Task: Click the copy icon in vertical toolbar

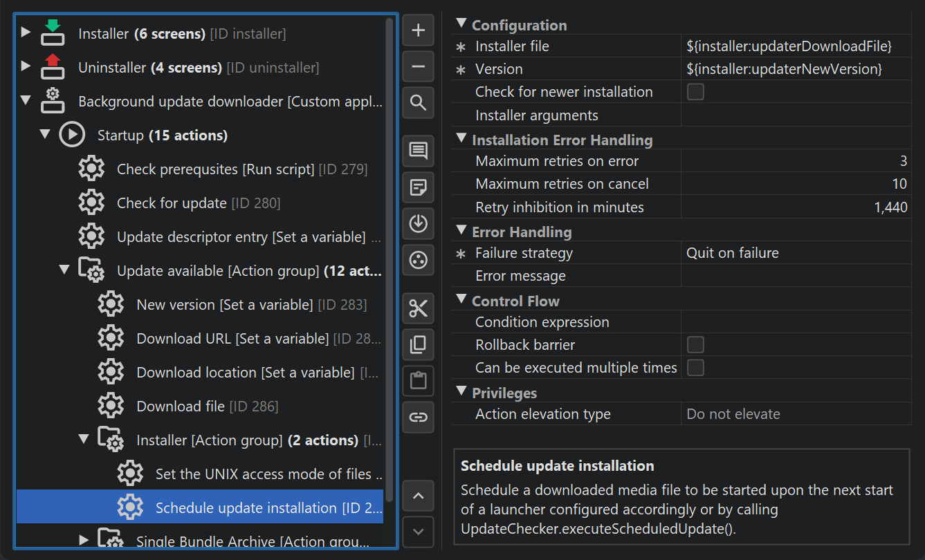Action: tap(418, 344)
